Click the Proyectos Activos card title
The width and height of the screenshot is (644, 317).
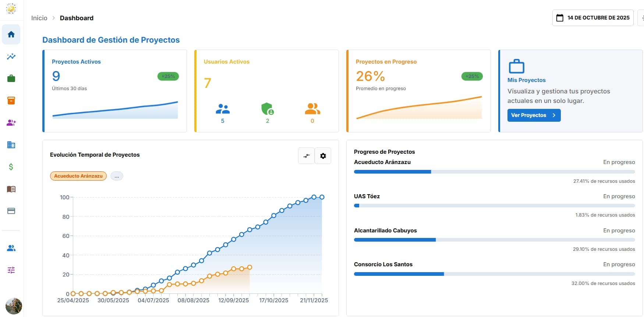[76, 62]
